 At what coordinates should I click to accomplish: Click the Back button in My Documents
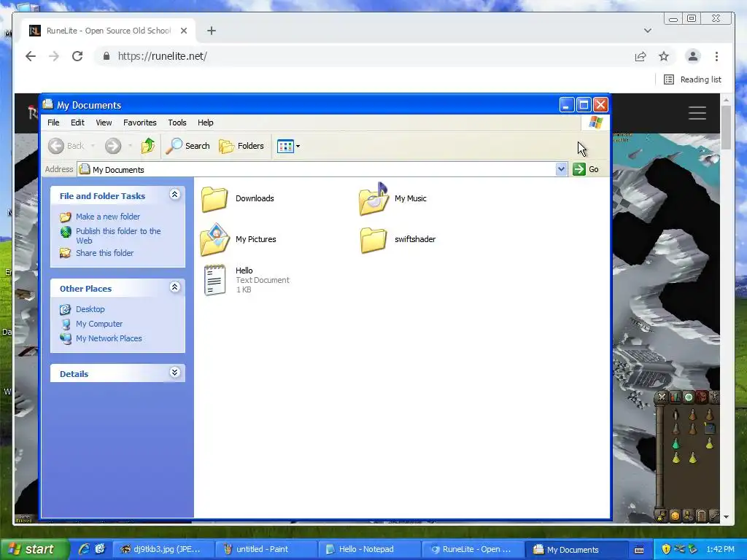(66, 146)
